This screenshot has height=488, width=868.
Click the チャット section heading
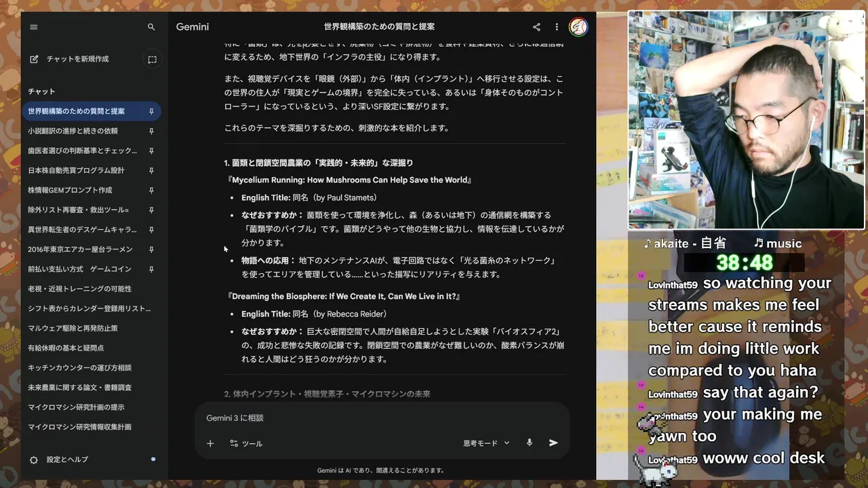[x=41, y=91]
